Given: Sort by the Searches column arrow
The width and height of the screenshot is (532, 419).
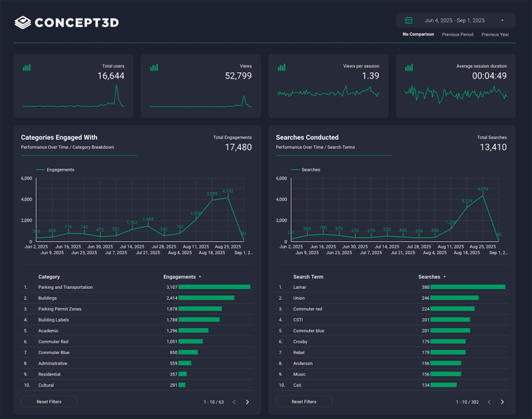Looking at the screenshot, I should tap(445, 277).
